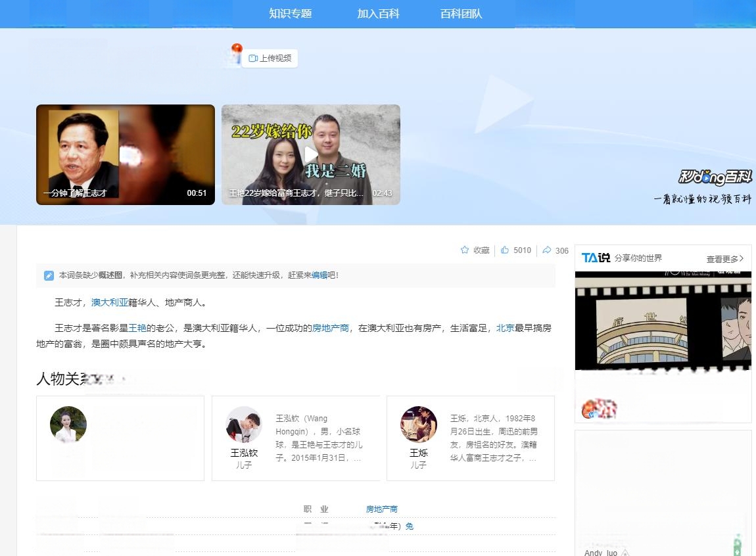Open the 知识专题 menu tab

(x=291, y=14)
